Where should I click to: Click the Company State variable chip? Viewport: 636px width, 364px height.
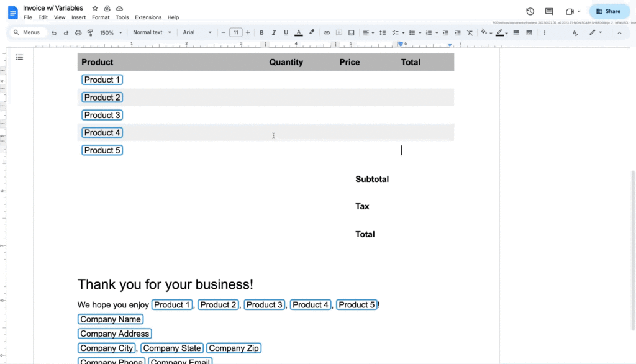(171, 348)
